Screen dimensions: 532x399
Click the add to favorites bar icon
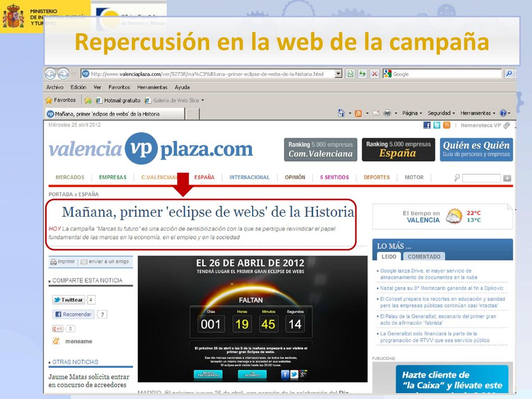[x=88, y=100]
